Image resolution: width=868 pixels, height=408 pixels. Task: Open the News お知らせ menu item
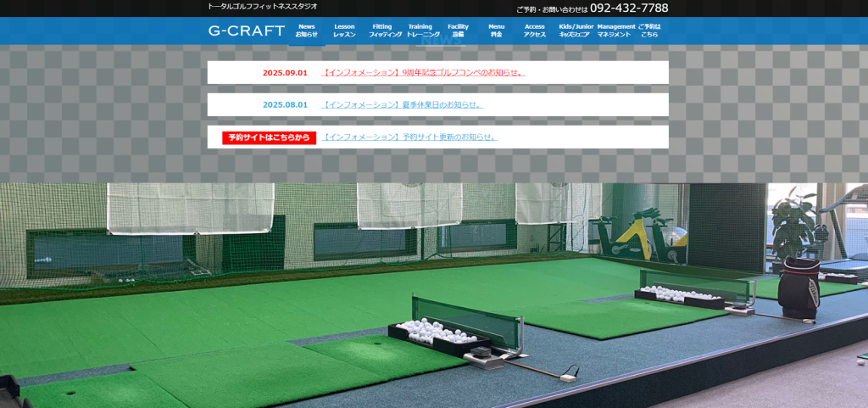coord(307,31)
